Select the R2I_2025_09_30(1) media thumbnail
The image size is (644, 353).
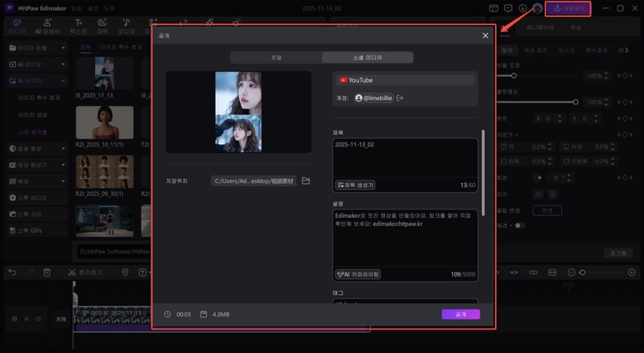click(x=105, y=172)
